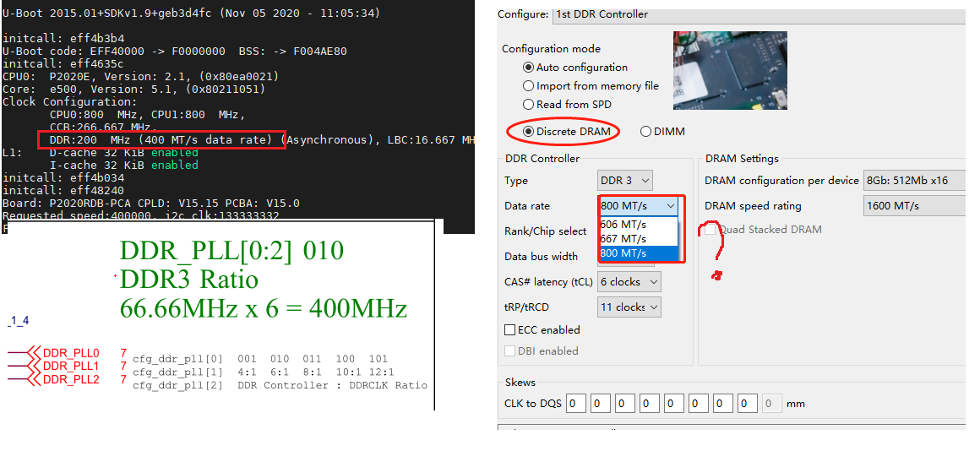Image resolution: width=980 pixels, height=451 pixels.
Task: Click the DBI enabled checkbox
Action: pyautogui.click(x=509, y=351)
